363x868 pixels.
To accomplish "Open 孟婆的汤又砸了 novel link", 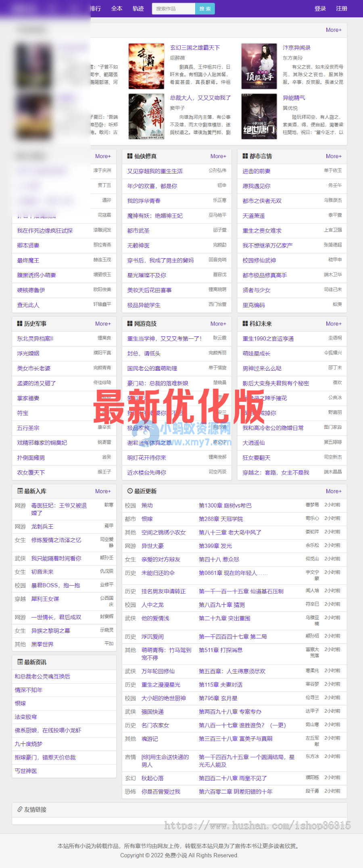I will click(x=36, y=383).
